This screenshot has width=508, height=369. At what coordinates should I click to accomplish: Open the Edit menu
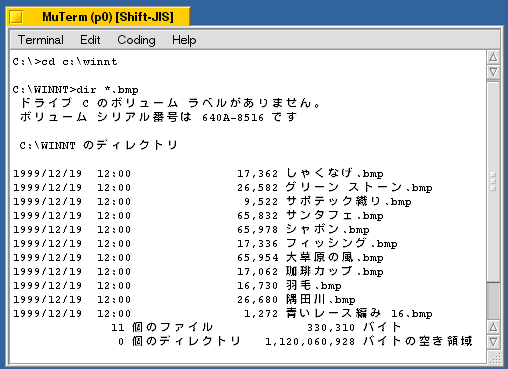coord(90,40)
